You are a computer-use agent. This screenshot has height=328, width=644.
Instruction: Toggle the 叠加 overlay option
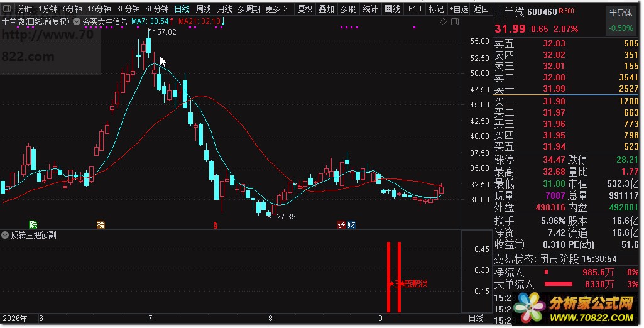[327, 9]
